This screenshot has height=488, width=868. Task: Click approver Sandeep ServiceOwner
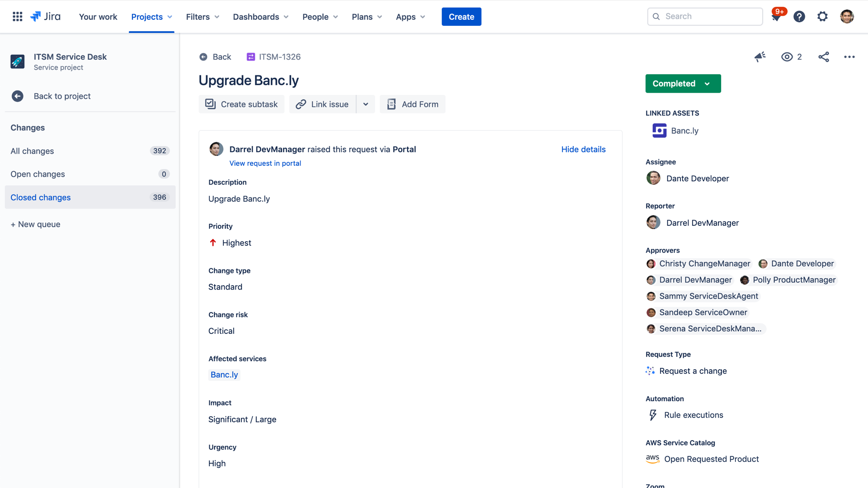coord(698,312)
